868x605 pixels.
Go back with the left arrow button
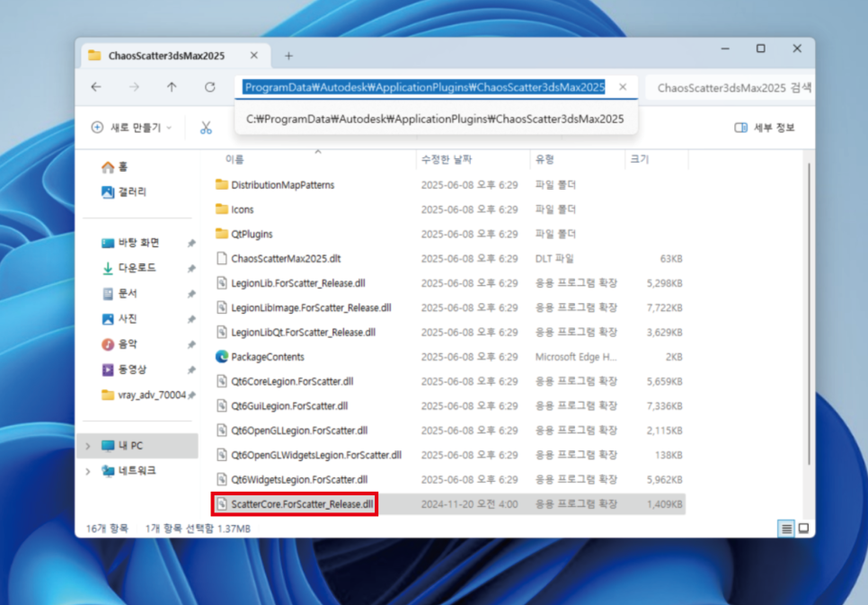coord(96,87)
